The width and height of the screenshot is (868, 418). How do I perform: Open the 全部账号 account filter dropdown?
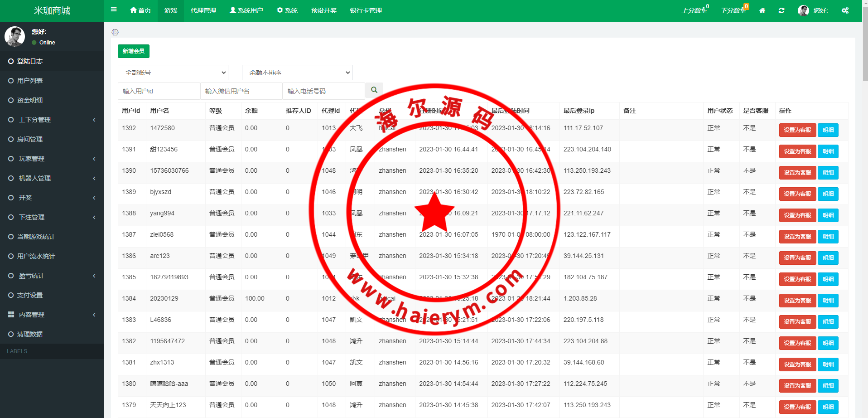[173, 73]
